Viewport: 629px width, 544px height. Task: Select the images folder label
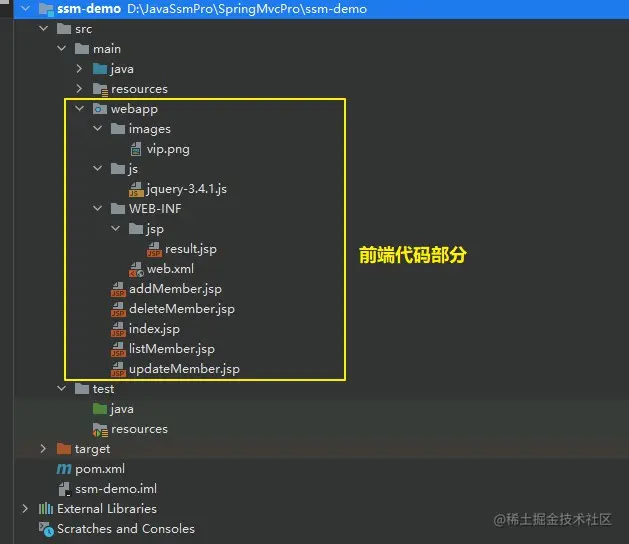pos(150,129)
